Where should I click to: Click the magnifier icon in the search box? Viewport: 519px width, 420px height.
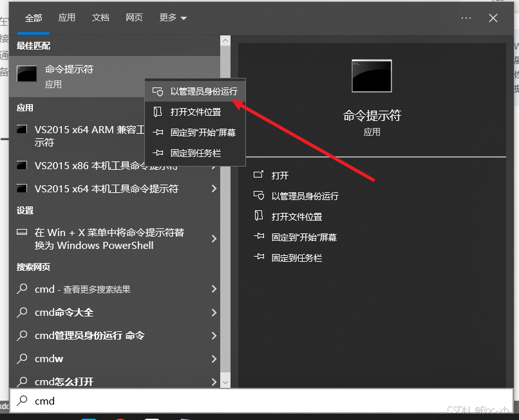click(x=22, y=401)
